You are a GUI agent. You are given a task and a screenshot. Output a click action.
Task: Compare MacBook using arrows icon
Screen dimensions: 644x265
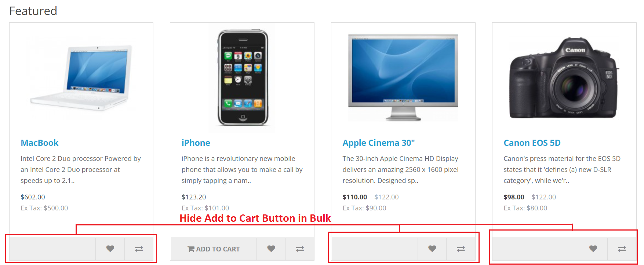139,249
